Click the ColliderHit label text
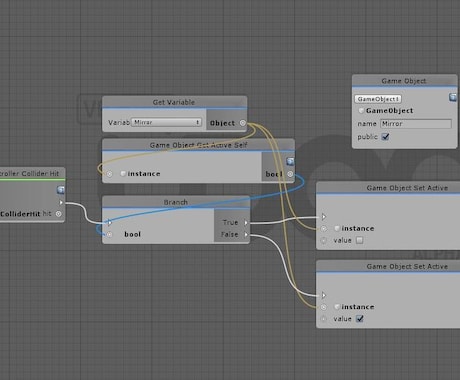 tap(20, 214)
